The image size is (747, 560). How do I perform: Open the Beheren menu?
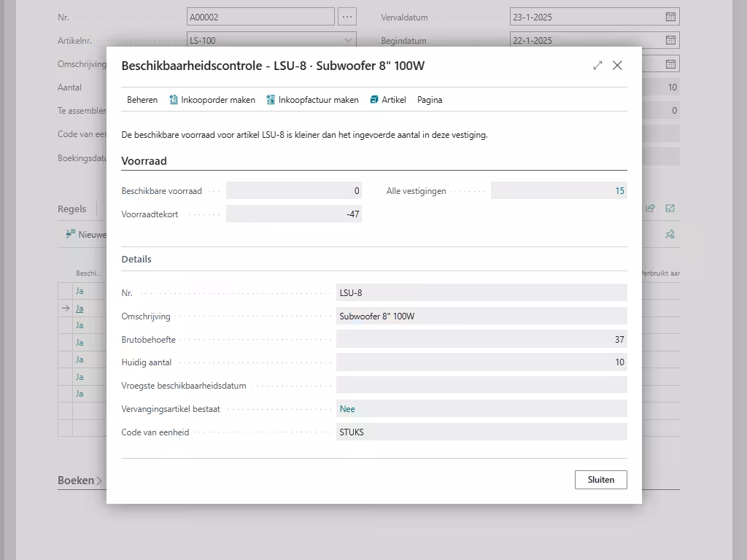(142, 100)
